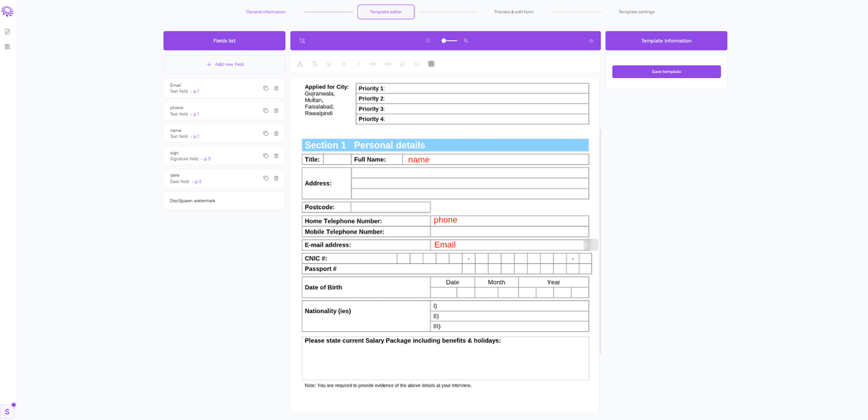Viewport: 868px width, 420px height.
Task: Click the zoom out magnifier icon
Action: (x=427, y=40)
